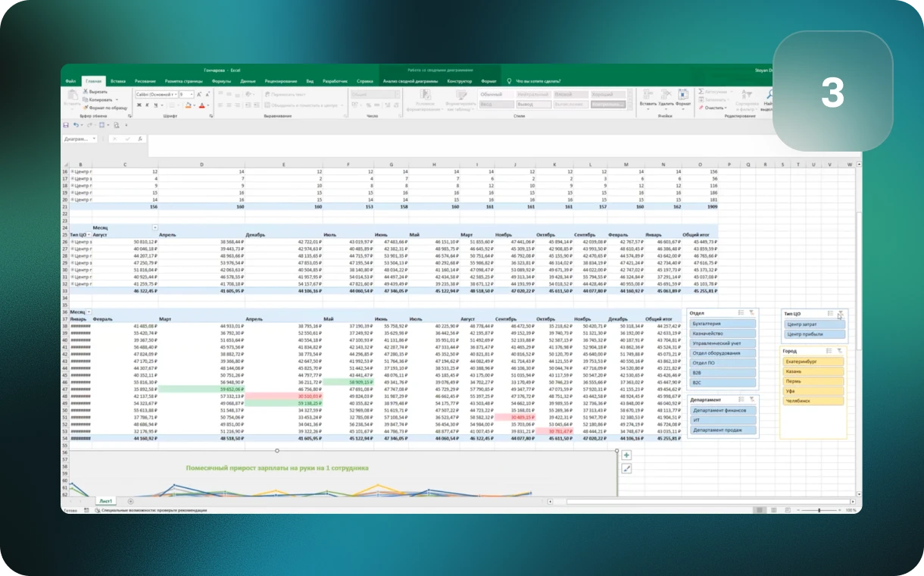This screenshot has width=924, height=576.
Task: Select Казань in the Город slicer
Action: point(813,371)
